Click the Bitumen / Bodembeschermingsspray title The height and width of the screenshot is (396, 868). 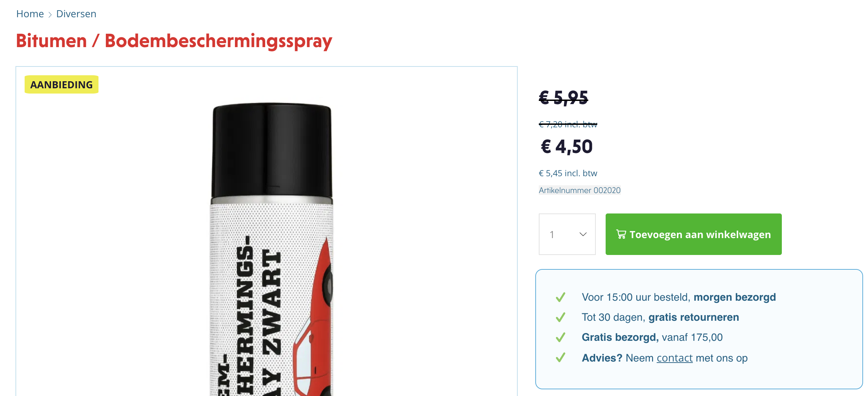pos(174,41)
